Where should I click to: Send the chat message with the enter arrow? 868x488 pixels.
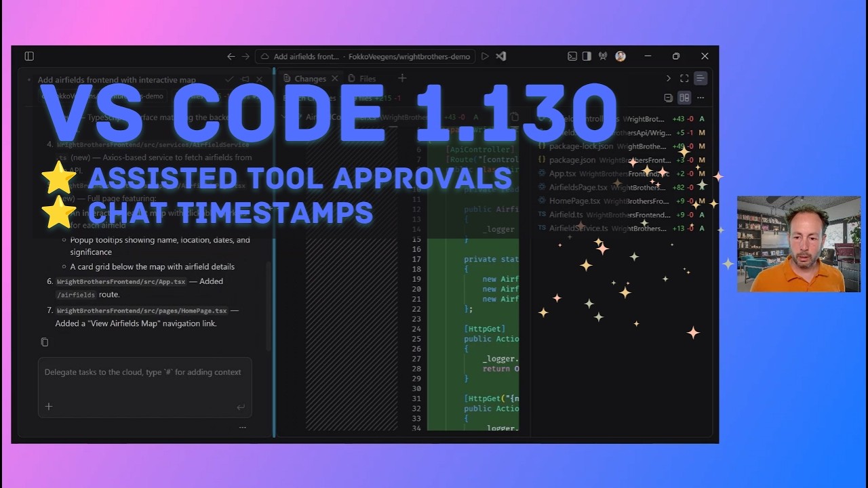pyautogui.click(x=241, y=407)
